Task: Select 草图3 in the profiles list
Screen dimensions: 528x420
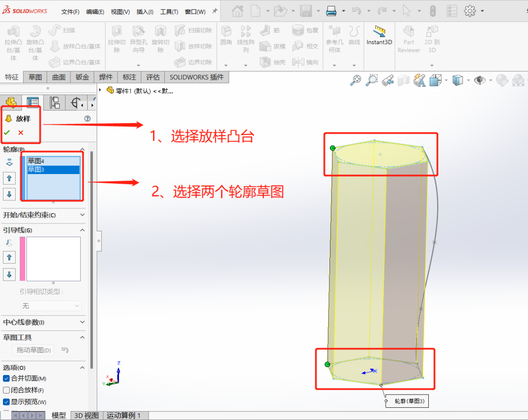Action: pyautogui.click(x=53, y=169)
